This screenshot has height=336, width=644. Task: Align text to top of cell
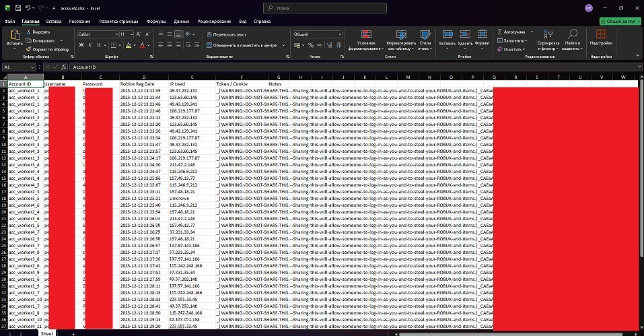click(x=161, y=34)
